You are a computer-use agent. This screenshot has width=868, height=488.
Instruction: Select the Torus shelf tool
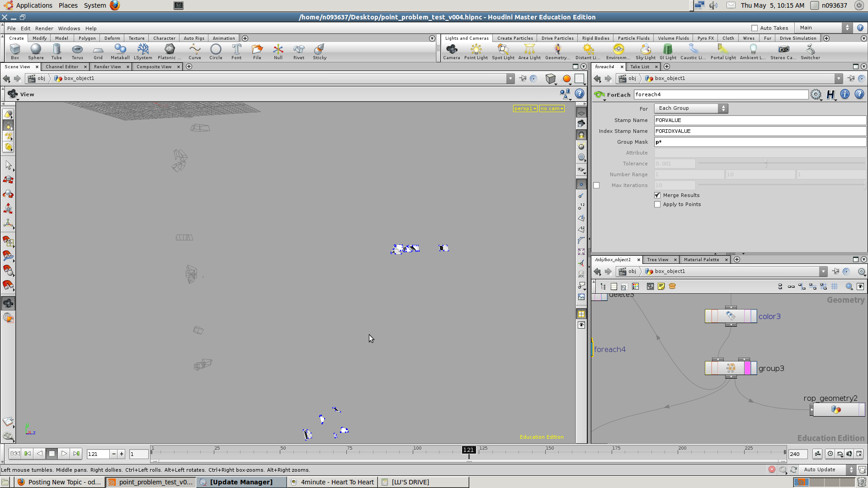77,52
